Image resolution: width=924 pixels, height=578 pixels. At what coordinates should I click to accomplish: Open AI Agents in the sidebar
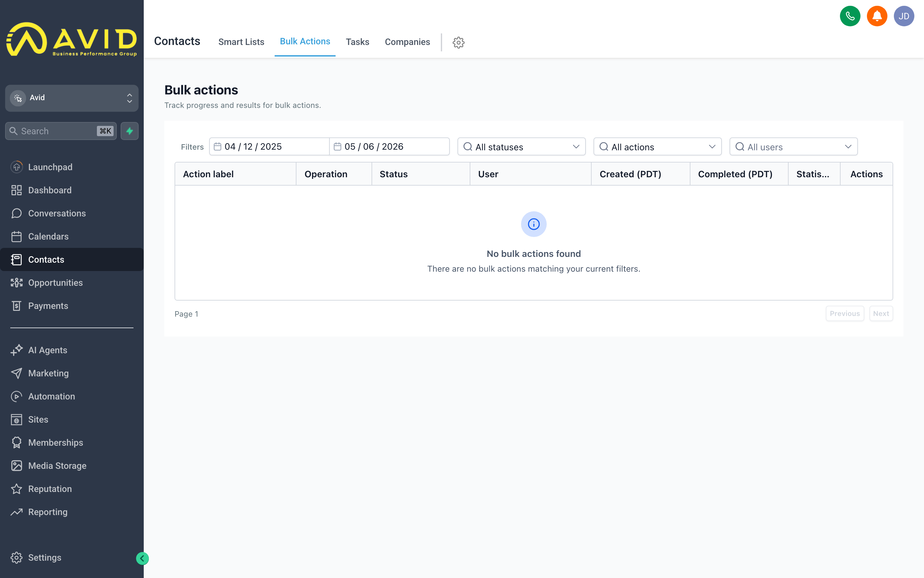click(x=72, y=350)
